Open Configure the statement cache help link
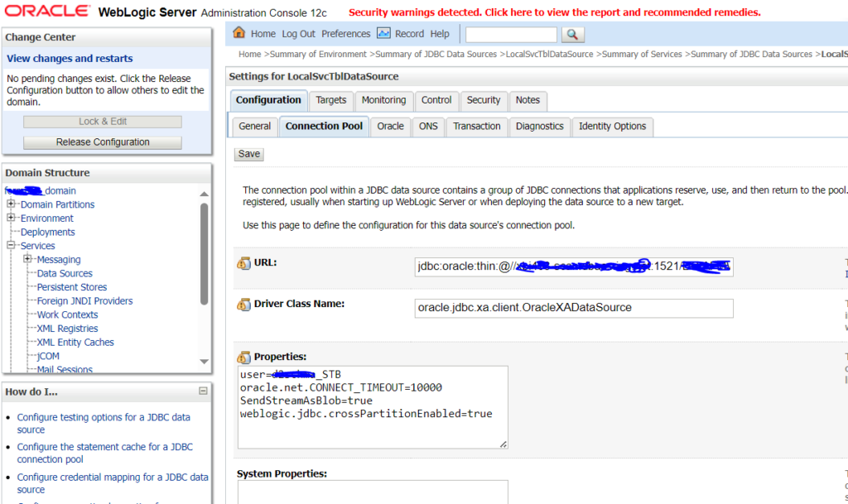Image resolution: width=848 pixels, height=504 pixels. [x=105, y=454]
